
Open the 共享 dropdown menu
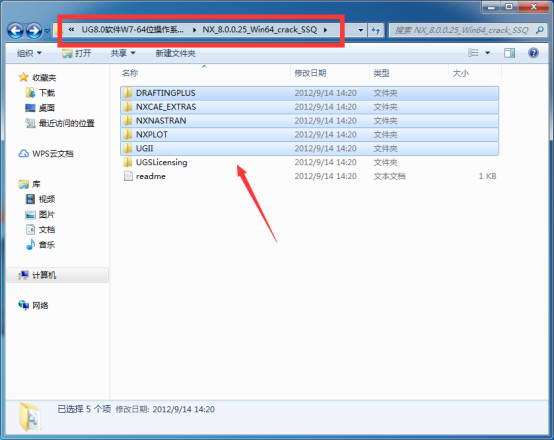click(x=123, y=53)
